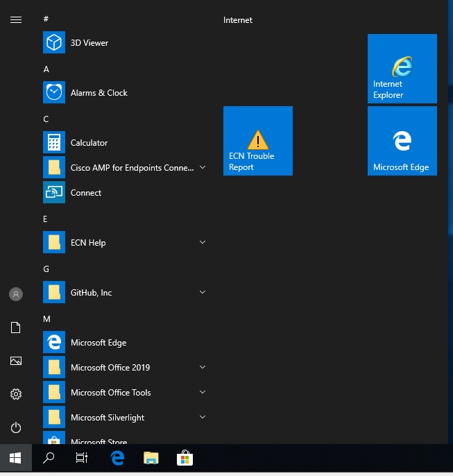Expand the Microsoft Office Tools chevron

pyautogui.click(x=203, y=392)
